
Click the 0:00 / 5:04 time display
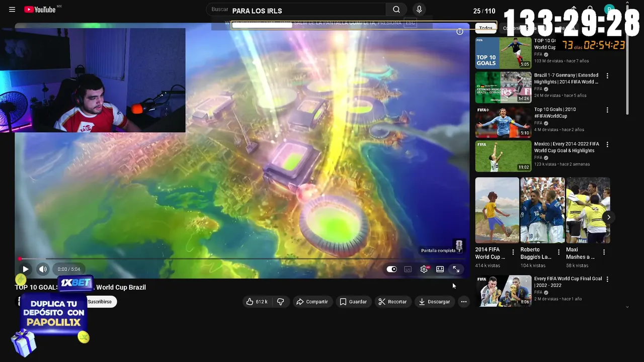point(69,269)
